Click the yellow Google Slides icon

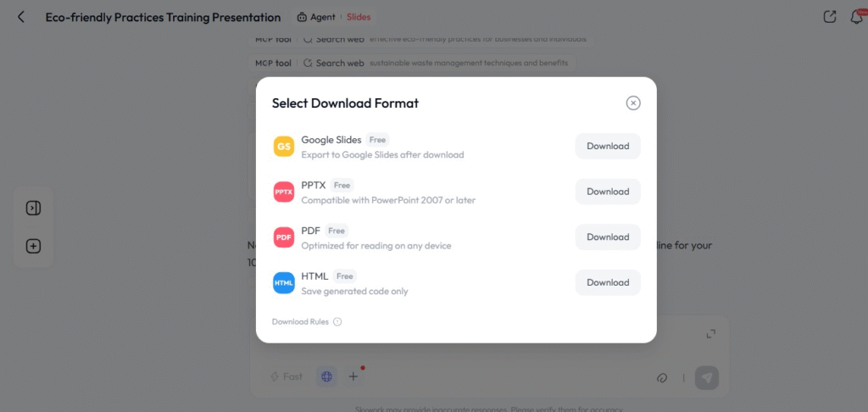click(284, 147)
